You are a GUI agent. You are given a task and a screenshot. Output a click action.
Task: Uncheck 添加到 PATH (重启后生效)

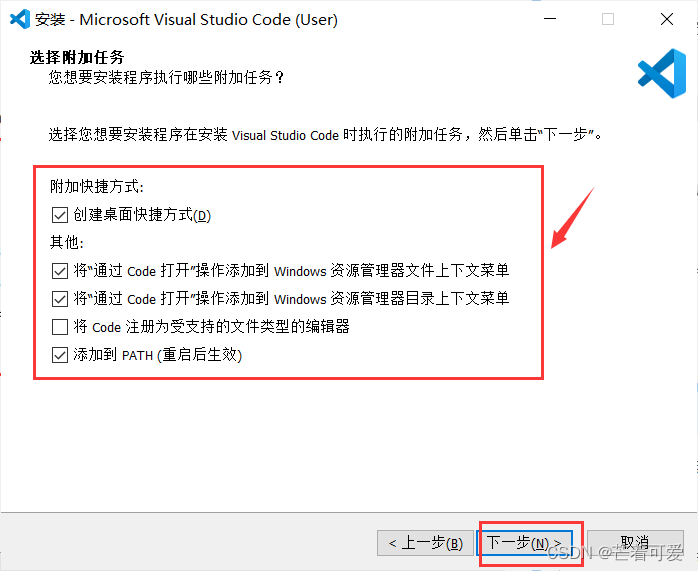[x=60, y=355]
